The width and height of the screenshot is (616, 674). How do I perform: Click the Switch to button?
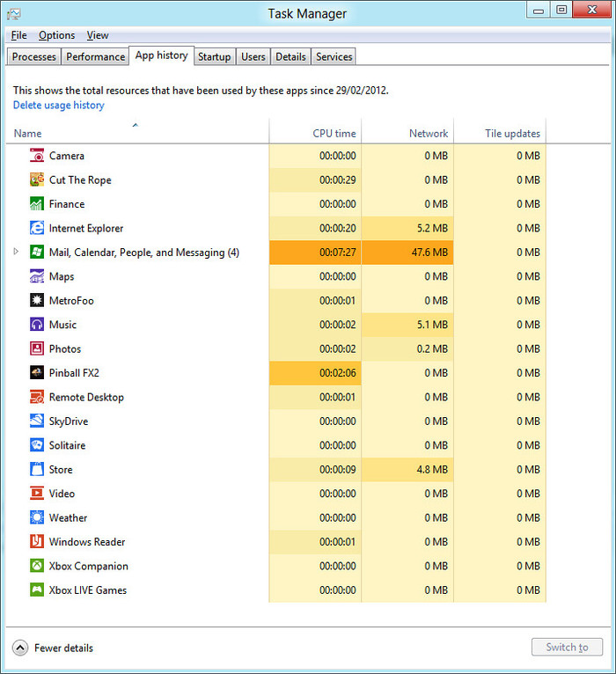(x=567, y=647)
